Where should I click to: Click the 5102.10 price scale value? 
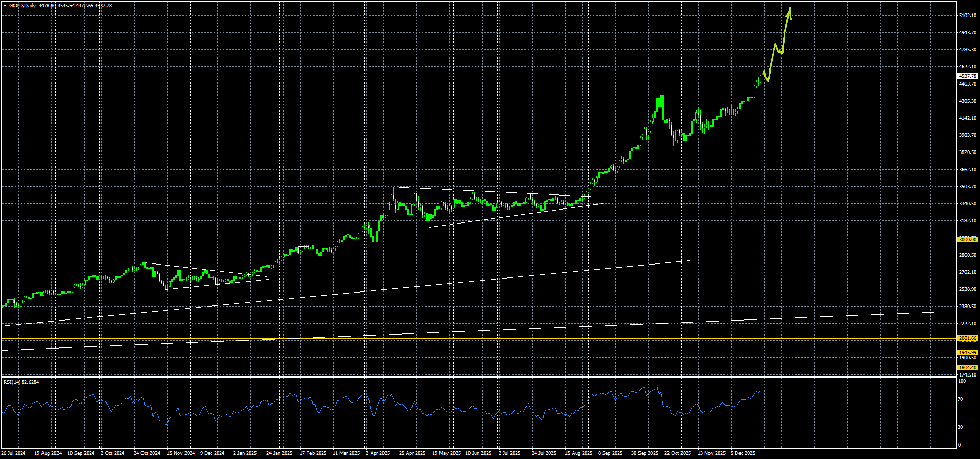coord(968,16)
